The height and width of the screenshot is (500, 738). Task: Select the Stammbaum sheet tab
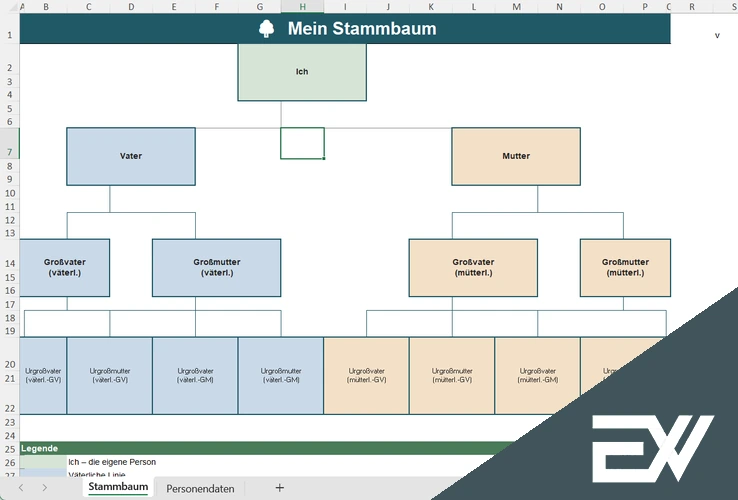(118, 488)
